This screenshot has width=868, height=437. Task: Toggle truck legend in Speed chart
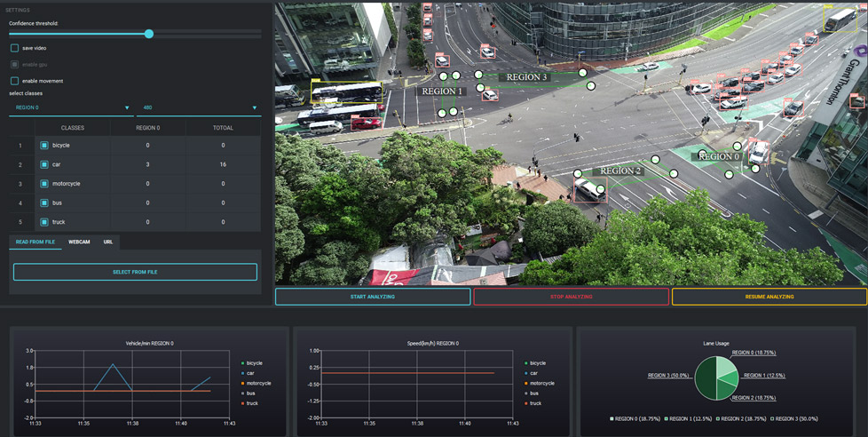tap(533, 403)
